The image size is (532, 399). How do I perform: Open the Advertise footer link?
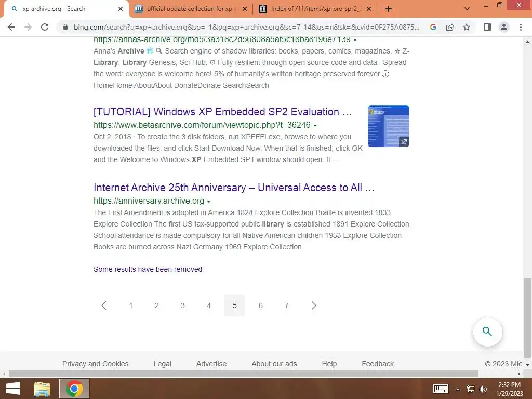[211, 364]
